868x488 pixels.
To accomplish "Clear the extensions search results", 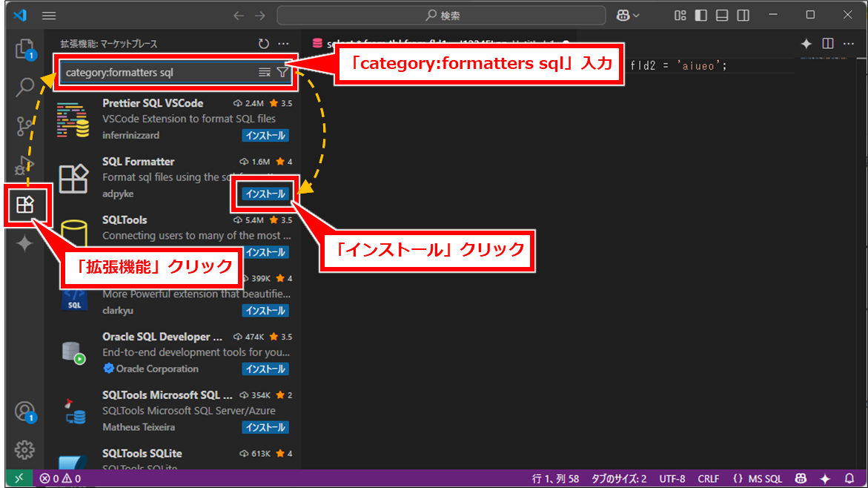I will tap(265, 73).
